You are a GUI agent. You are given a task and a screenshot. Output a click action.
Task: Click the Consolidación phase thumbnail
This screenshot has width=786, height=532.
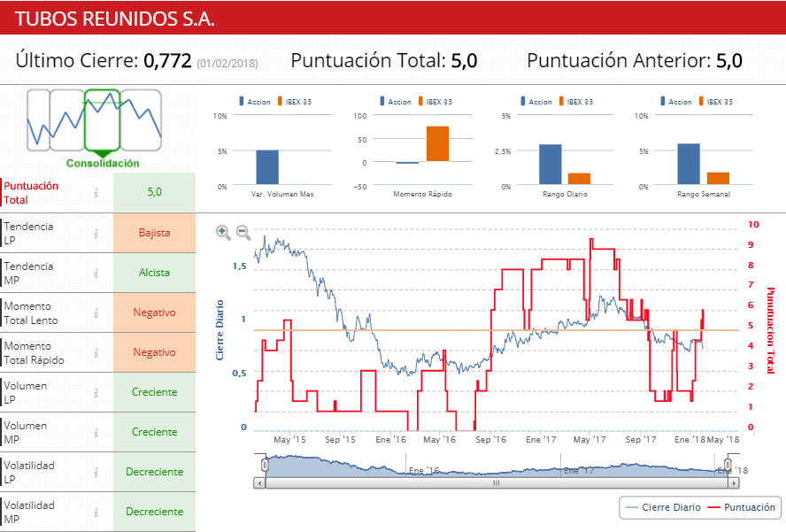tap(103, 121)
